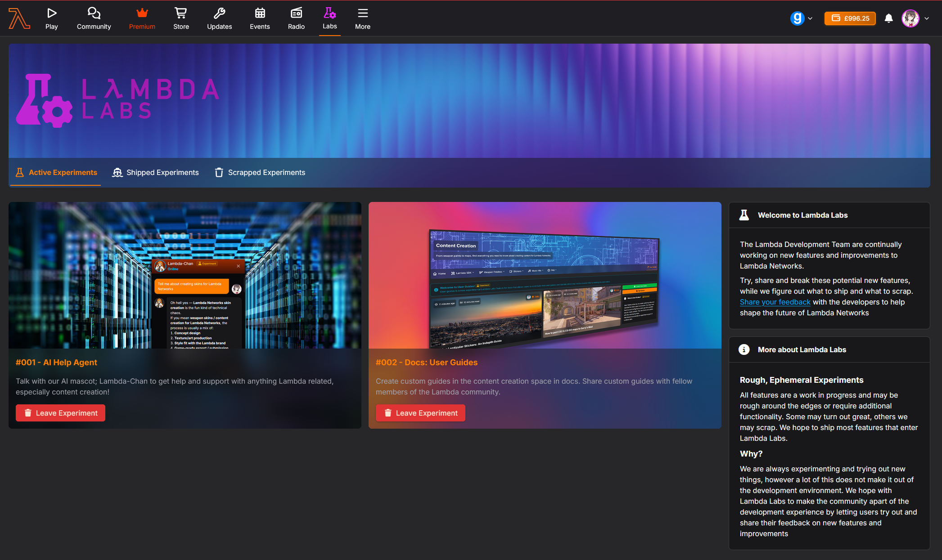
Task: Click the notifications bell icon
Action: point(888,18)
